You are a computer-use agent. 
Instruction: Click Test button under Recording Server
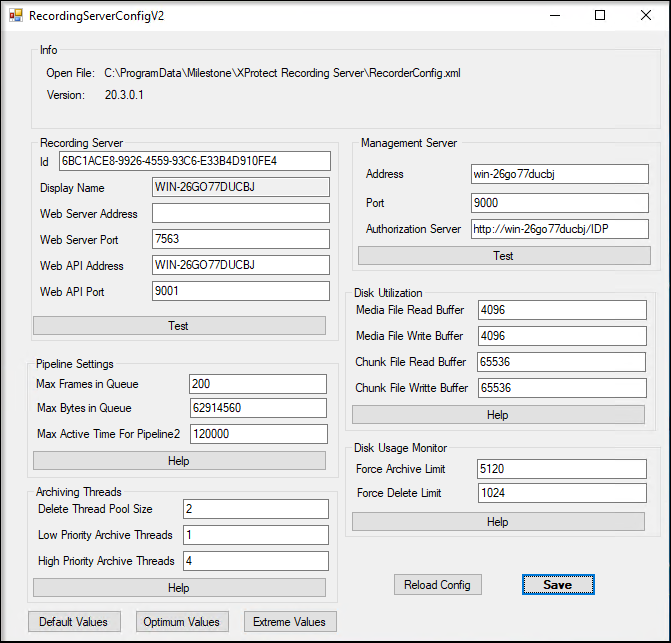pos(179,326)
